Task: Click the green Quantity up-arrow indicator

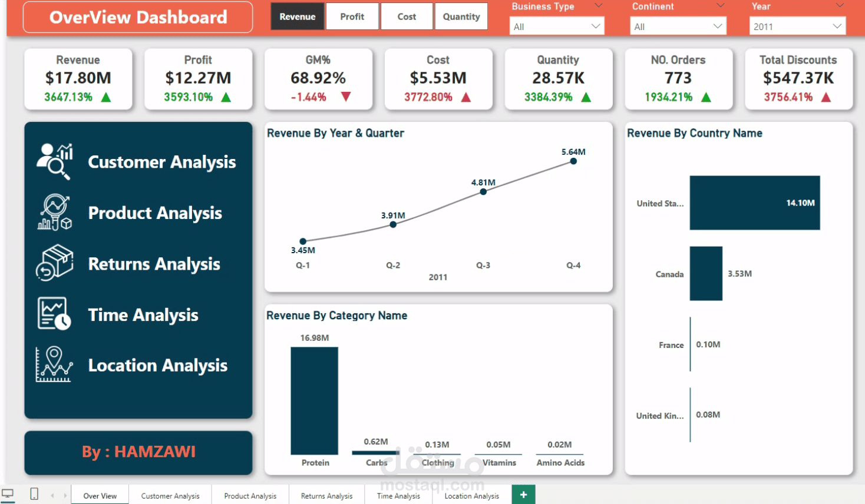Action: coord(586,97)
